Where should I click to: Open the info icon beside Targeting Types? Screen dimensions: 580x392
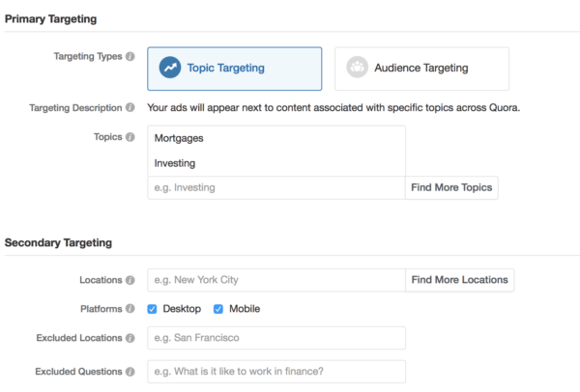[x=130, y=57]
